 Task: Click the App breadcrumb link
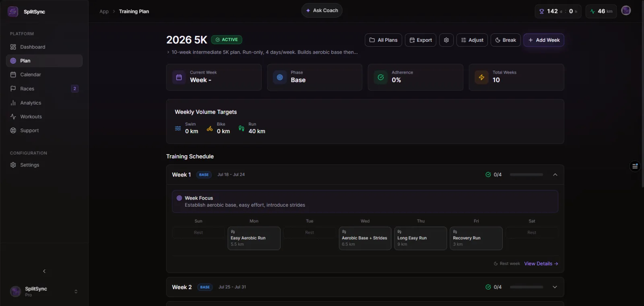point(104,11)
